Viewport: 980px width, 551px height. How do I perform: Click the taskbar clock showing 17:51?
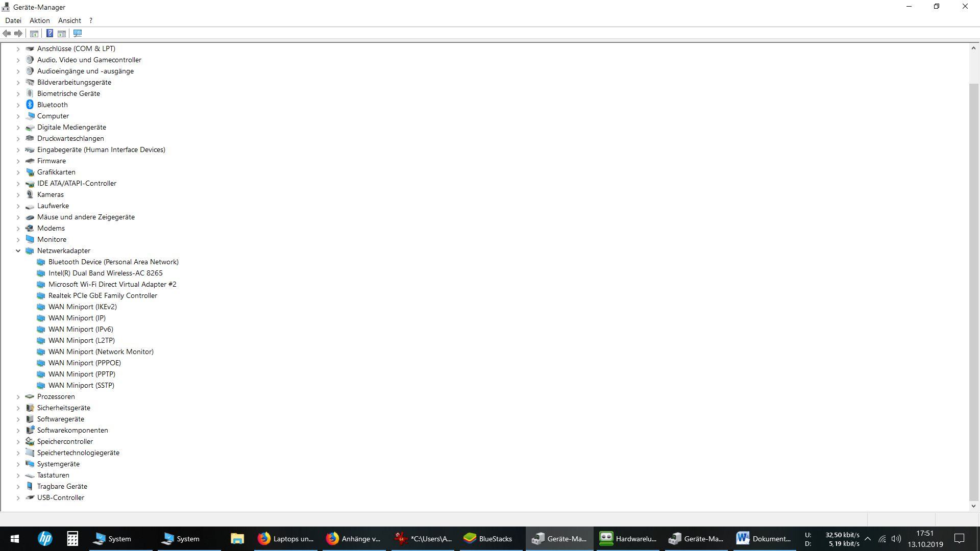925,539
